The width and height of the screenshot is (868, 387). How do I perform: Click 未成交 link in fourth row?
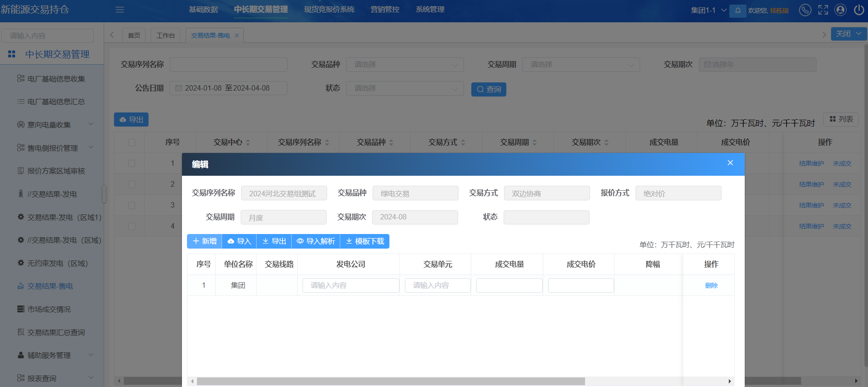click(x=842, y=226)
